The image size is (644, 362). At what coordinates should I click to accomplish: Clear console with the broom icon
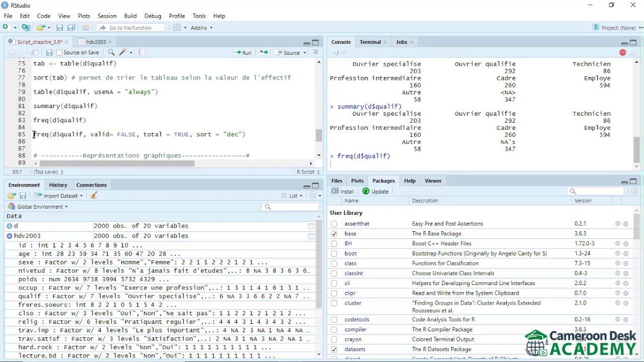coord(634,52)
